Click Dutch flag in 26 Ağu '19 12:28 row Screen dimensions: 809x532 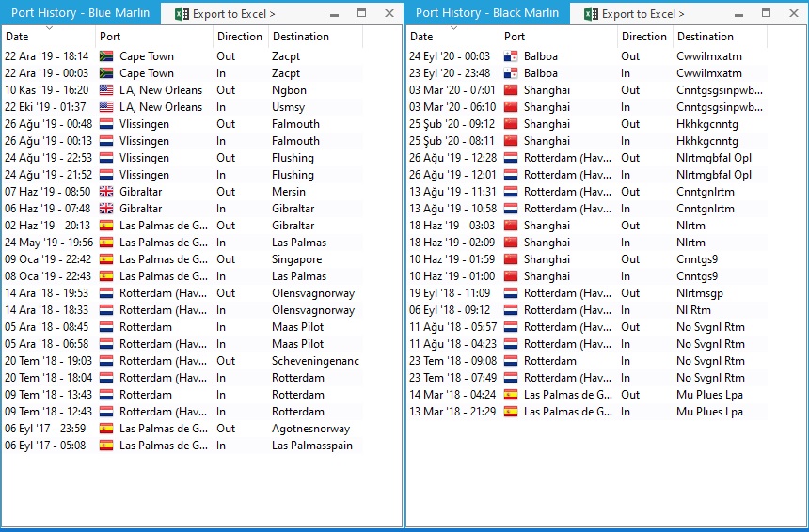pyautogui.click(x=511, y=158)
